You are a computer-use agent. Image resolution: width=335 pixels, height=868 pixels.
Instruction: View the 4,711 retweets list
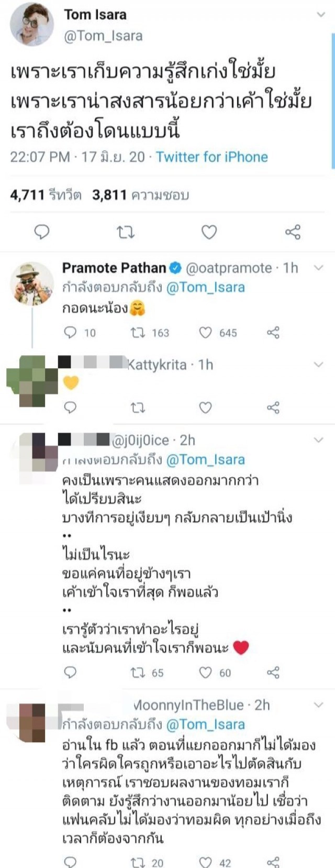coord(46,195)
